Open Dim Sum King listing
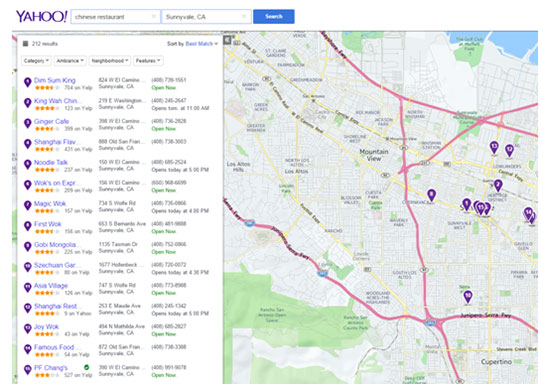This screenshot has height=384, width=540. tap(55, 80)
